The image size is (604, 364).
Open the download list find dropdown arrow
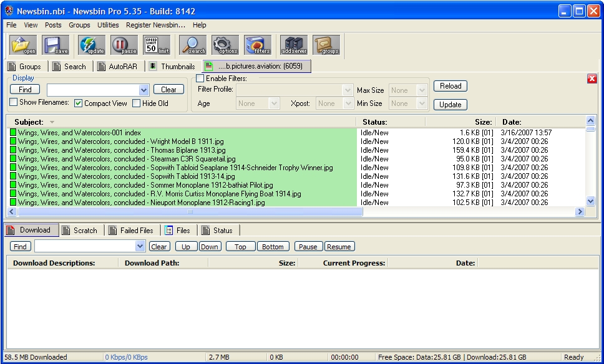140,246
